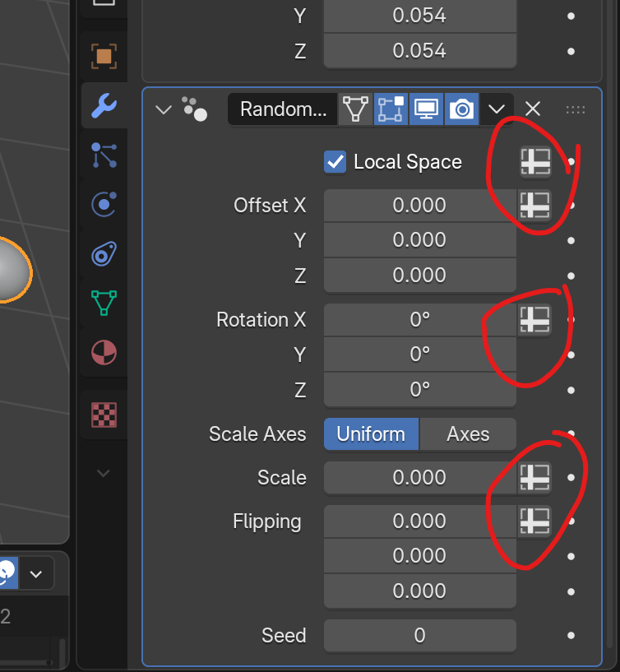Animate the Rotation Z property dot
This screenshot has width=620, height=672.
(571, 390)
